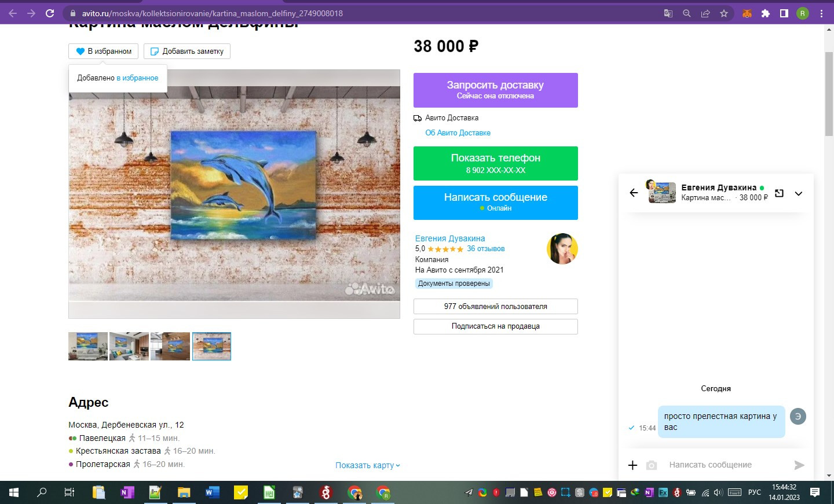
Task: Go back with the browser back arrow
Action: point(13,13)
